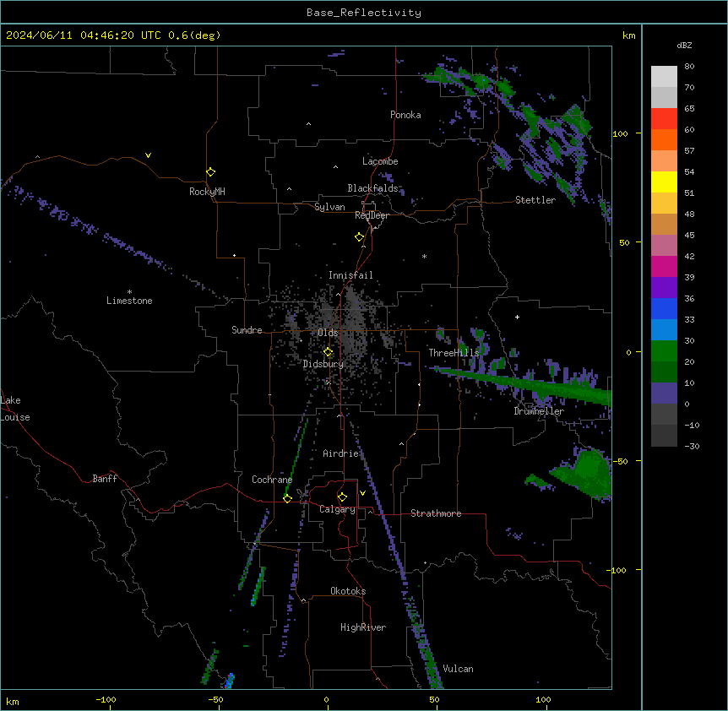728x711 pixels.
Task: Click the Okotoks town label
Action: click(x=348, y=591)
